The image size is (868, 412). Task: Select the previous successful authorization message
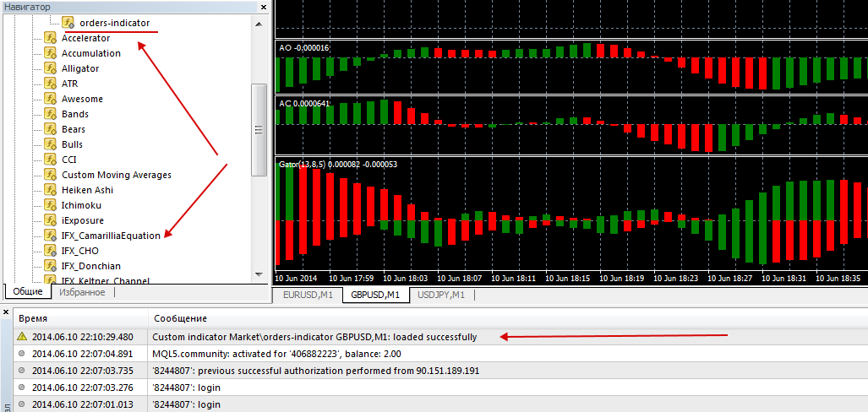[x=315, y=371]
